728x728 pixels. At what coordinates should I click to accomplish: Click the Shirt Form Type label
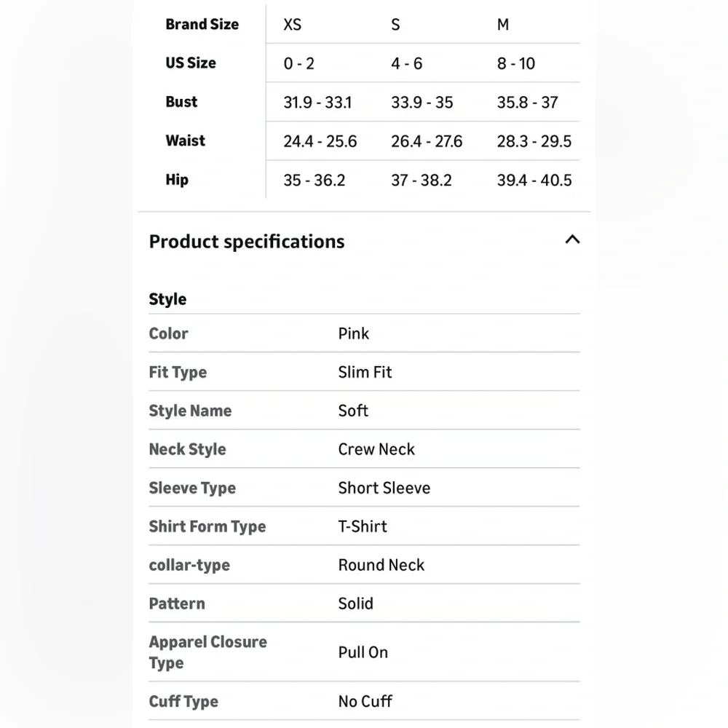click(x=207, y=526)
